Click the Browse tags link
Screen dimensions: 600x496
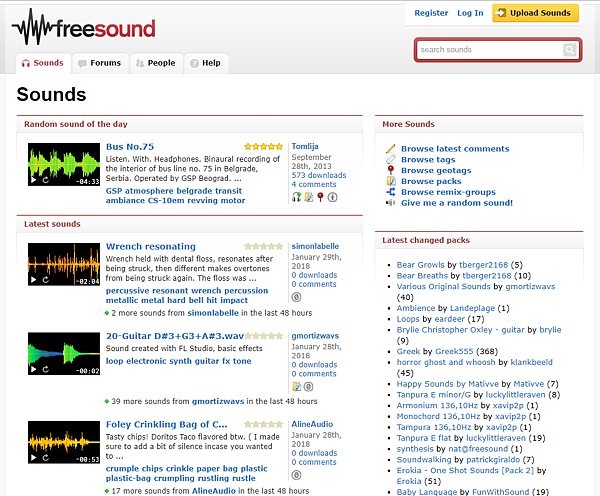pos(428,159)
